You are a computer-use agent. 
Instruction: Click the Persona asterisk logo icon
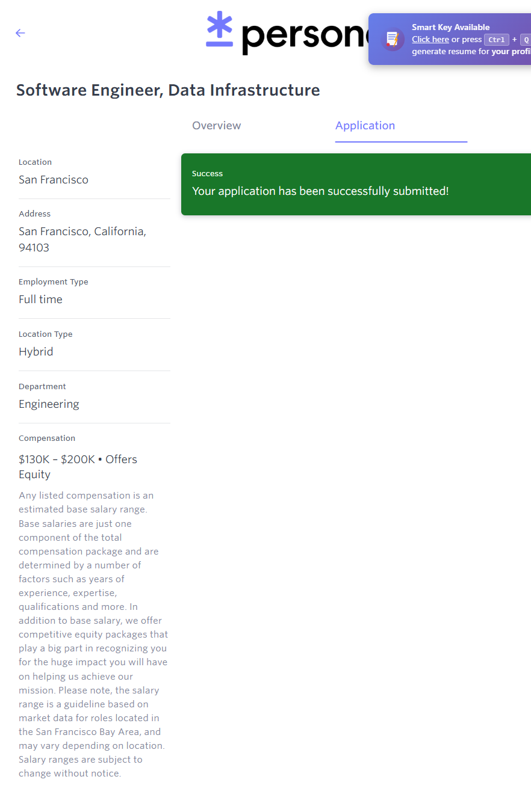(x=219, y=29)
